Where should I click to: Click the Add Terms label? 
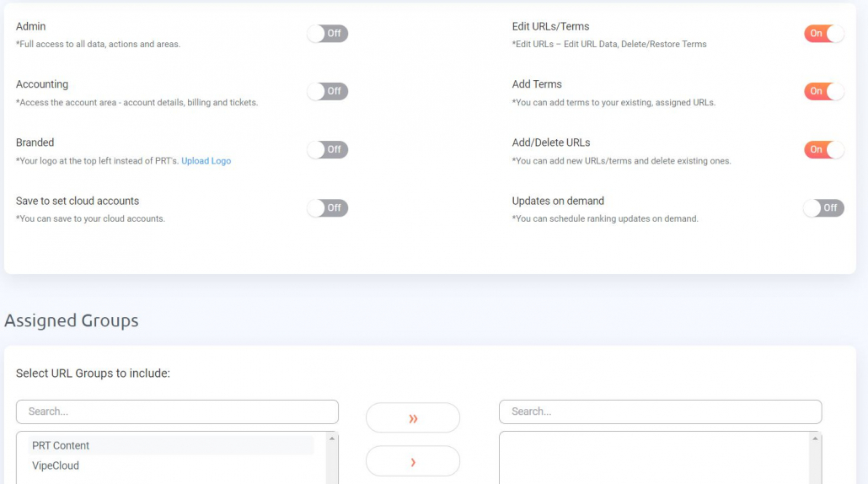(537, 84)
